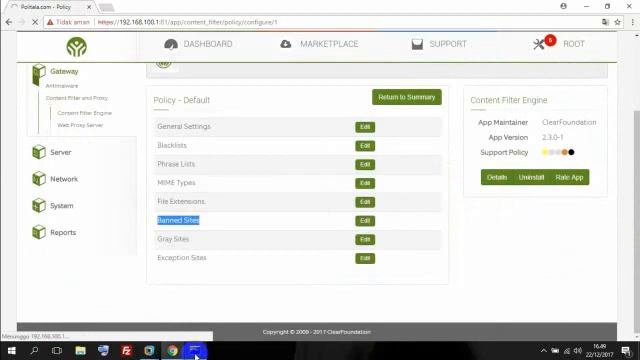Click Details app button
Image resolution: width=640 pixels, height=360 pixels.
497,177
